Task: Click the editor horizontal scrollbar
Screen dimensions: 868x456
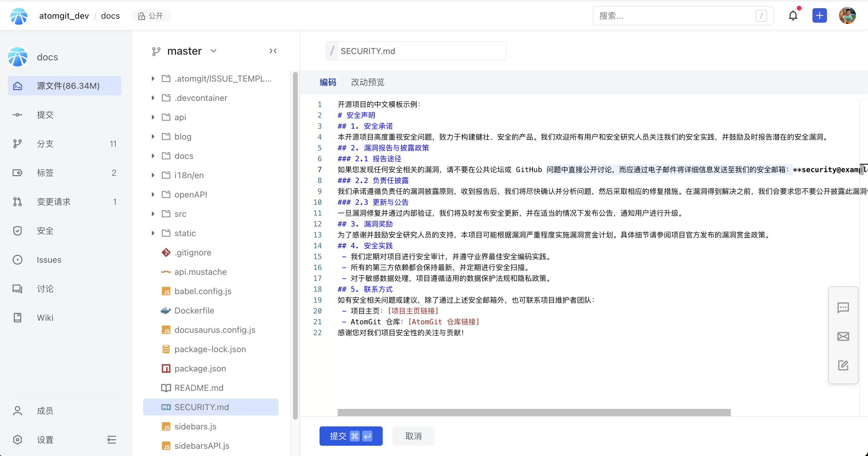Action: [x=534, y=412]
